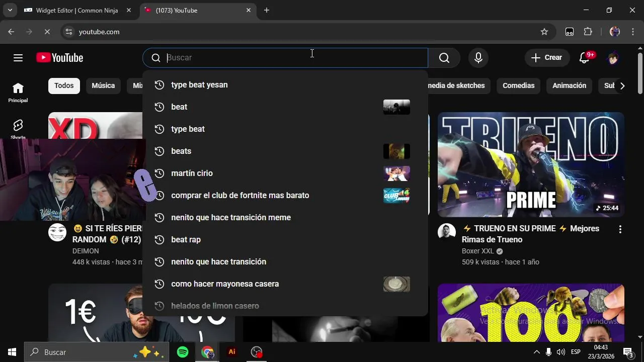Select the Comedias filter chip
Image resolution: width=644 pixels, height=362 pixels.
pyautogui.click(x=518, y=85)
